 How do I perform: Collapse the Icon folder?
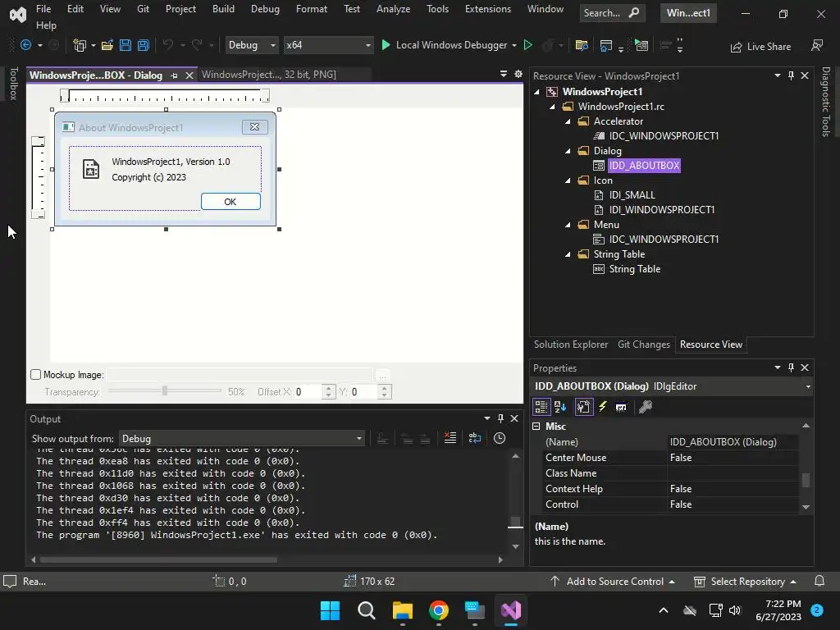click(x=568, y=180)
